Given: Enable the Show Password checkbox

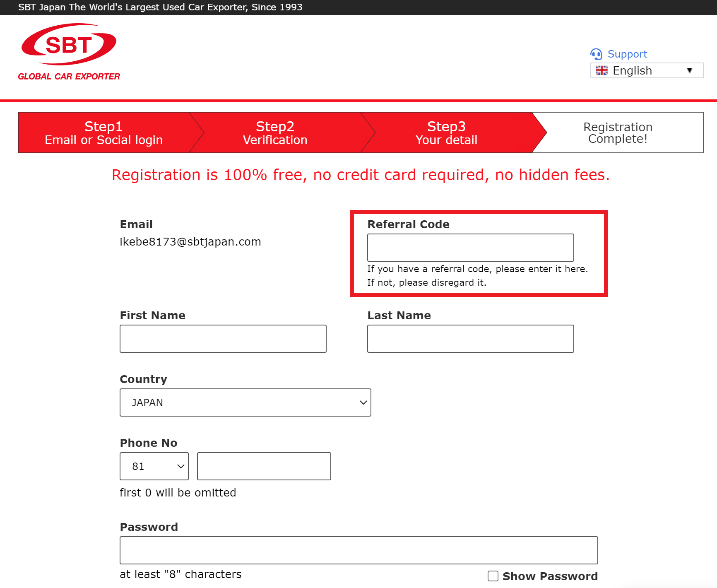Looking at the screenshot, I should 493,576.
